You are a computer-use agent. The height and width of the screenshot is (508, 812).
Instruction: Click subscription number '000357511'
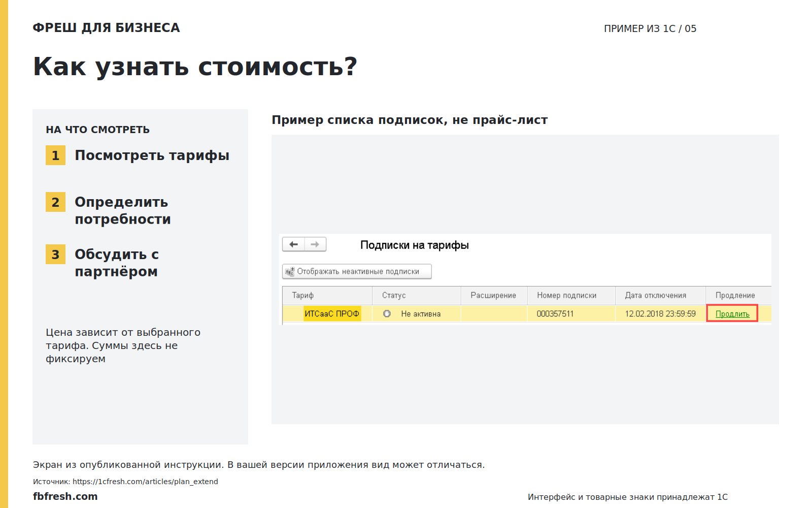[x=555, y=314]
